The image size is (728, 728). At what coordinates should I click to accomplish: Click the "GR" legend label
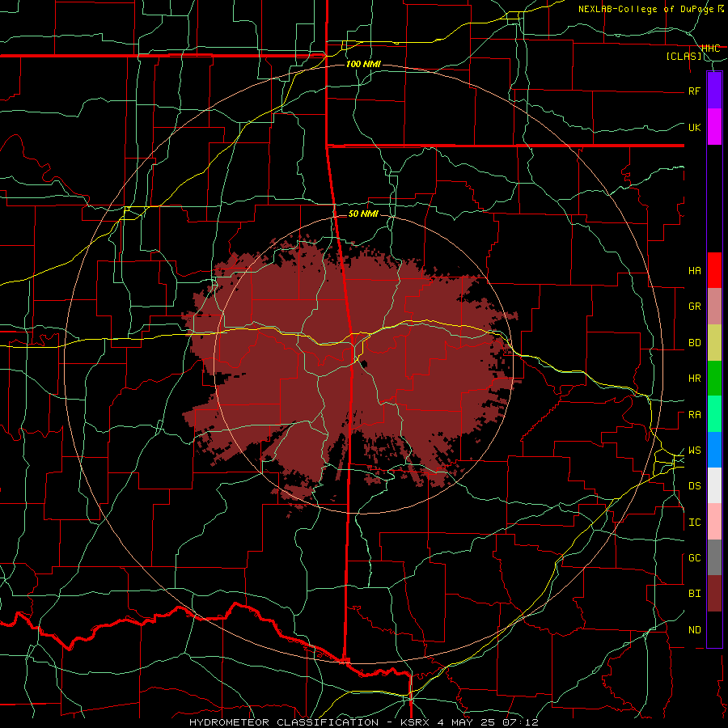point(694,307)
